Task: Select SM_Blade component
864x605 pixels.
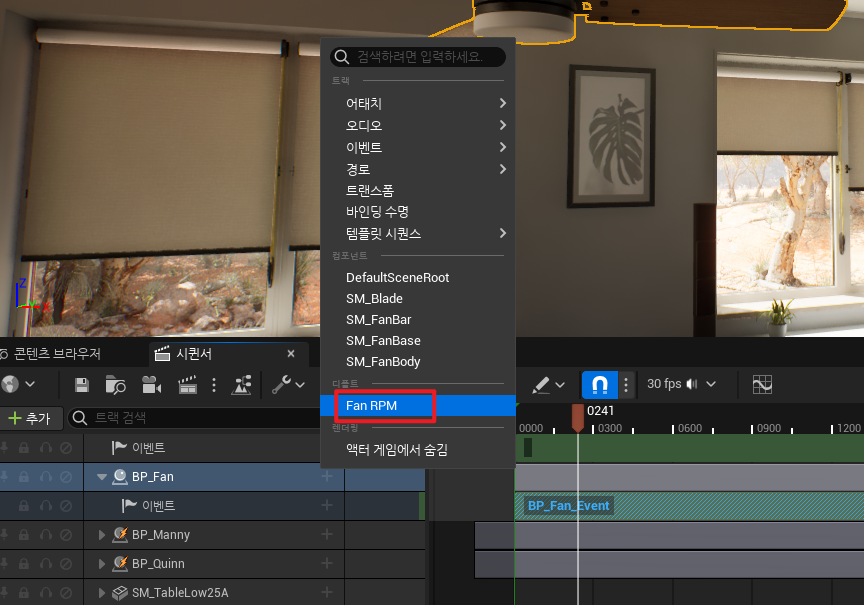Action: pyautogui.click(x=418, y=298)
